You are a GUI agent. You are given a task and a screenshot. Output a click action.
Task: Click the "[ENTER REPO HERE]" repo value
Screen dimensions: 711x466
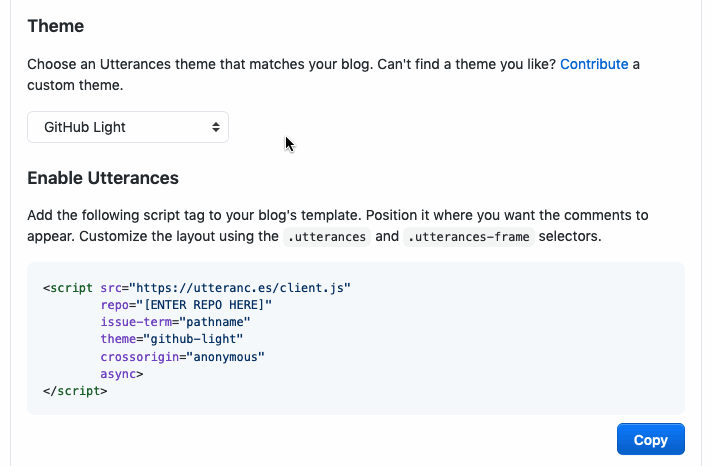click(204, 305)
